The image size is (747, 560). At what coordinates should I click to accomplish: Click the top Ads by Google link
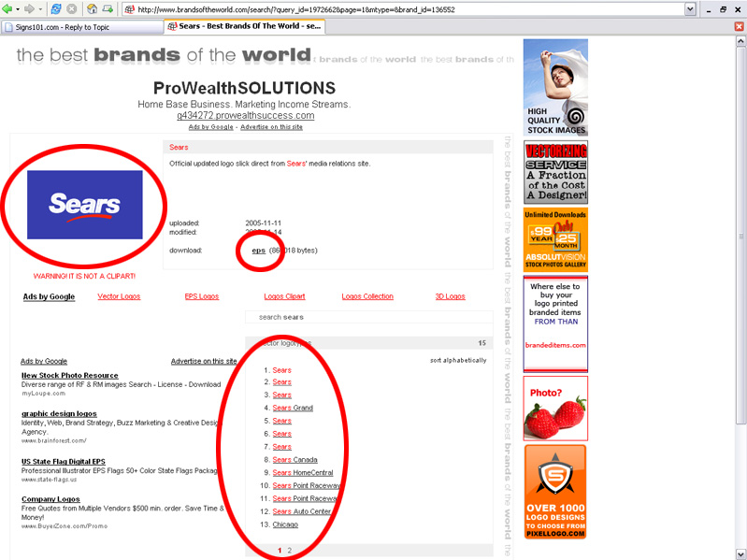click(210, 127)
